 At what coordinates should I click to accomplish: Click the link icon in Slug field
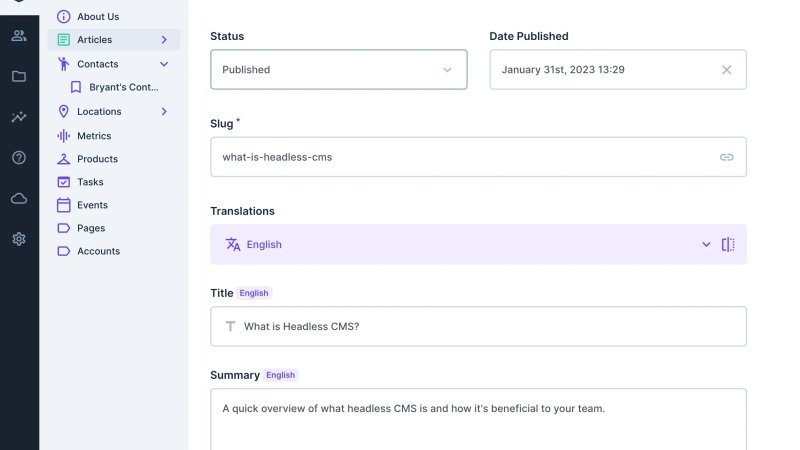[727, 157]
